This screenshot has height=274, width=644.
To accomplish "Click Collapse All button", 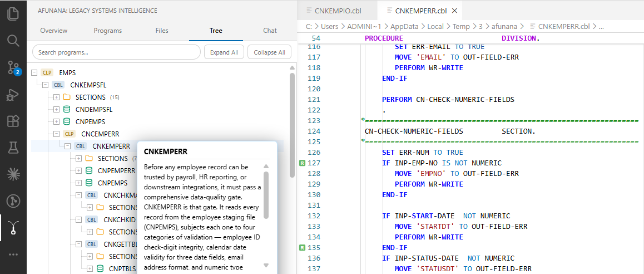I will (x=269, y=52).
